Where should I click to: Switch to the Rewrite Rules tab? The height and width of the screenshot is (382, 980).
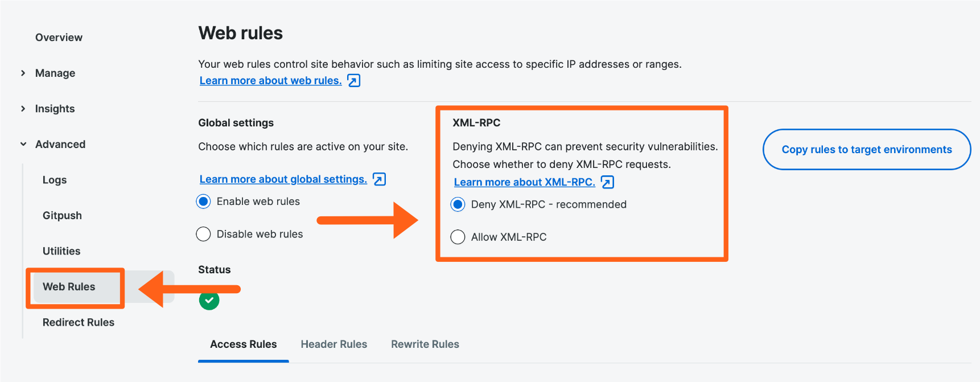(x=425, y=344)
